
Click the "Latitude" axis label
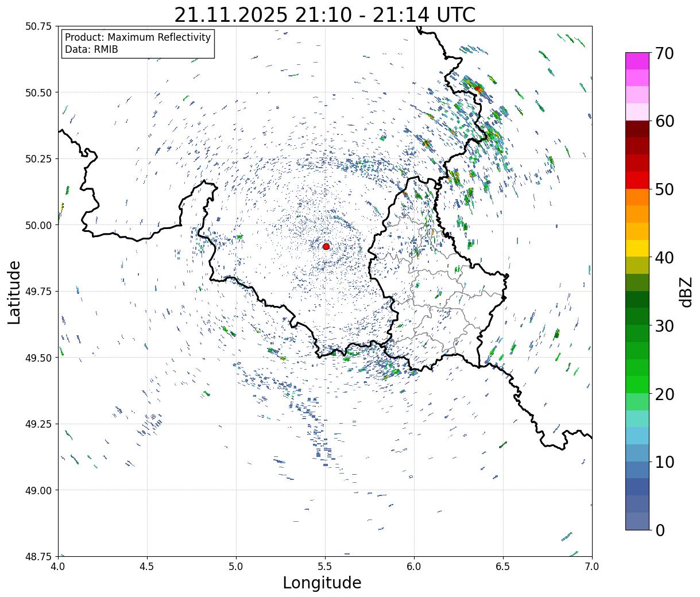pos(14,292)
